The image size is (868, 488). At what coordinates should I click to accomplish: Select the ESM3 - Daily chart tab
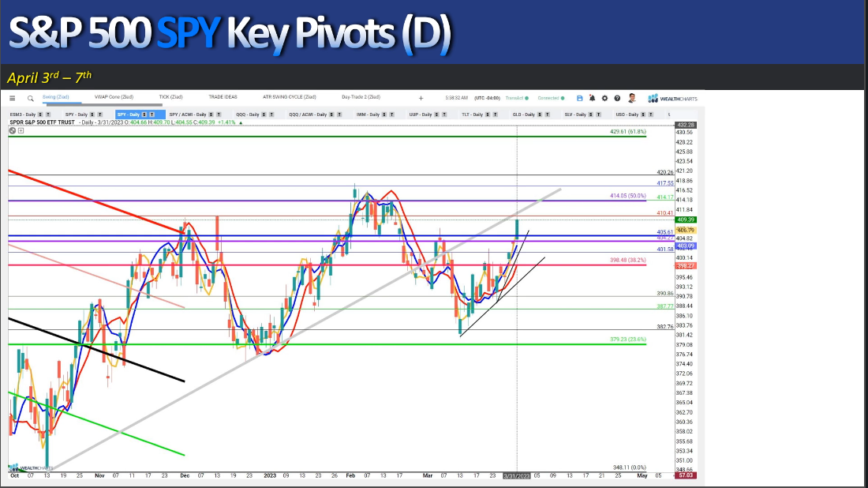(x=23, y=114)
